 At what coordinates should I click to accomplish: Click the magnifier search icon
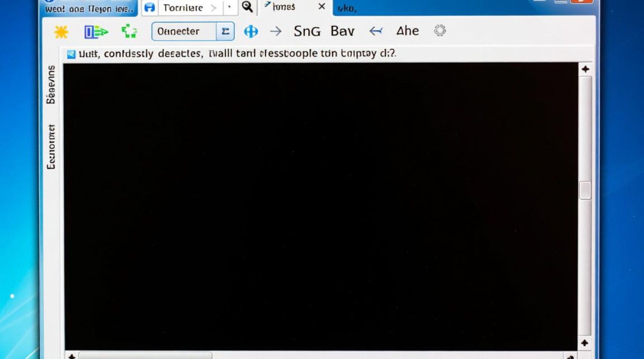coord(247,7)
